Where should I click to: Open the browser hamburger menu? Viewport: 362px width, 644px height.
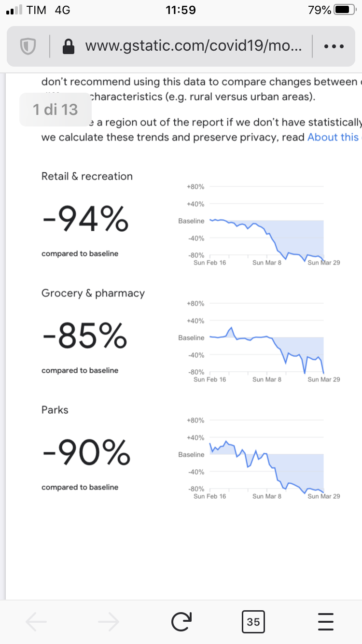(x=326, y=622)
